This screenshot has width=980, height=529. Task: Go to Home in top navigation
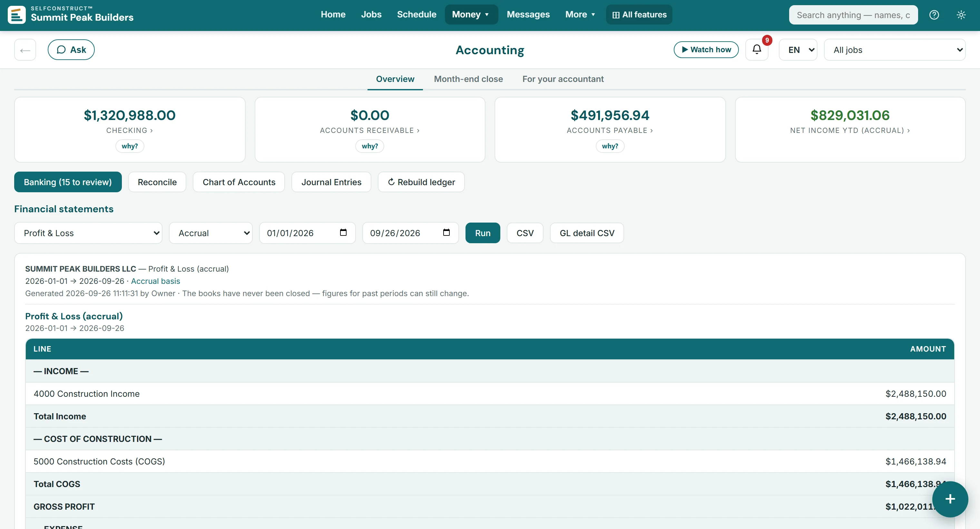333,15
